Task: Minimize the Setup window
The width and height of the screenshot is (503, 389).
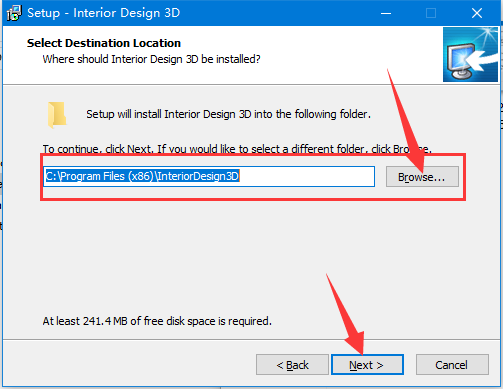Action: click(386, 13)
